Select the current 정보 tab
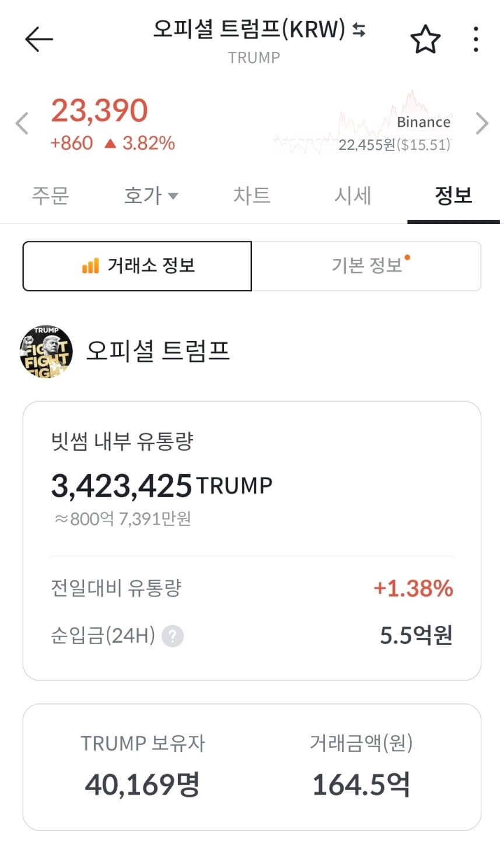 tap(452, 196)
